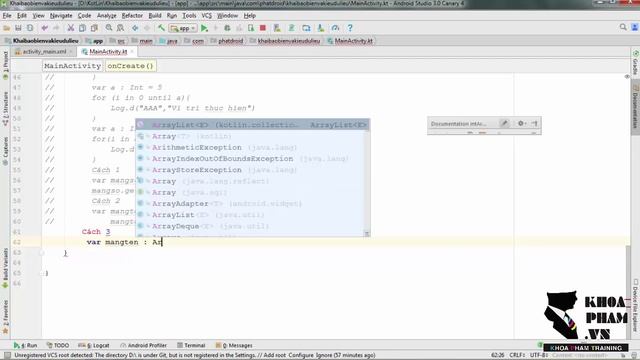
Task: Click the phatdroid breadcrumb
Action: coord(227,41)
